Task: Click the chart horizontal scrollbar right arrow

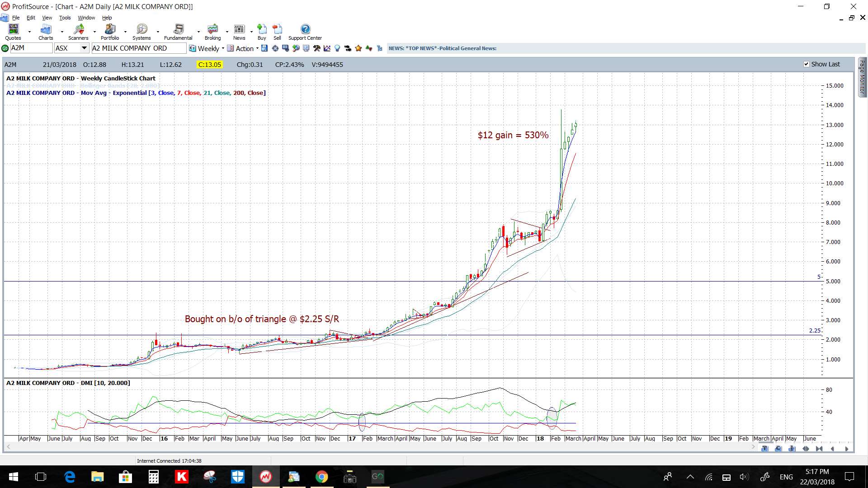Action: (x=753, y=447)
